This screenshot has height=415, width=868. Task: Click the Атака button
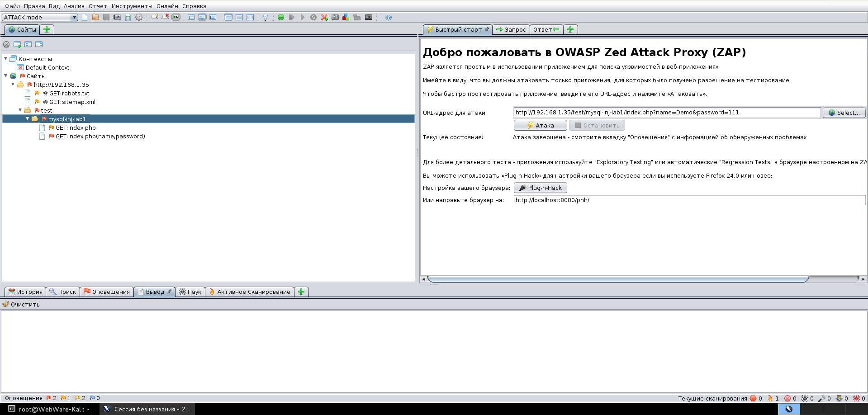(540, 125)
